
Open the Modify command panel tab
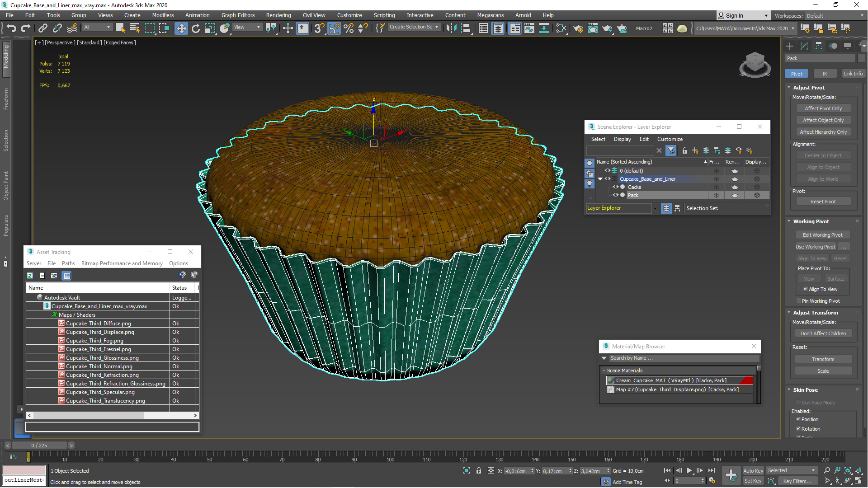coord(804,46)
